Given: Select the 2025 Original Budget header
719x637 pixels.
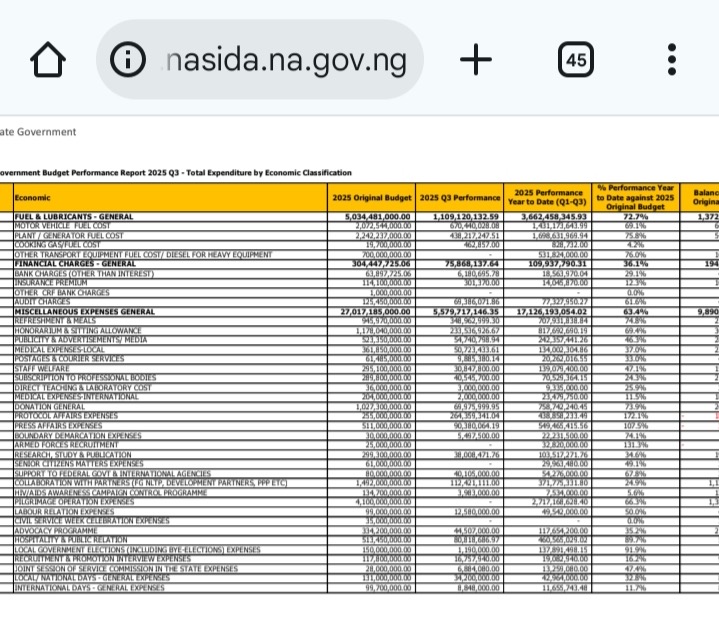Looking at the screenshot, I should [x=372, y=198].
